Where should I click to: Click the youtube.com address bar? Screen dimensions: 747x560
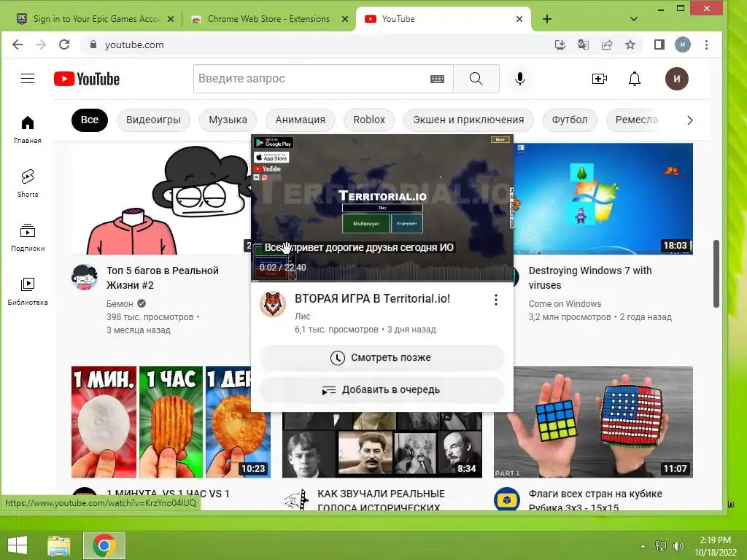pos(314,44)
